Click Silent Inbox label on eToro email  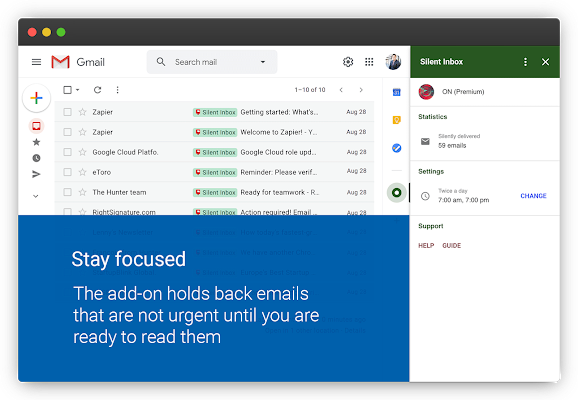coord(215,172)
